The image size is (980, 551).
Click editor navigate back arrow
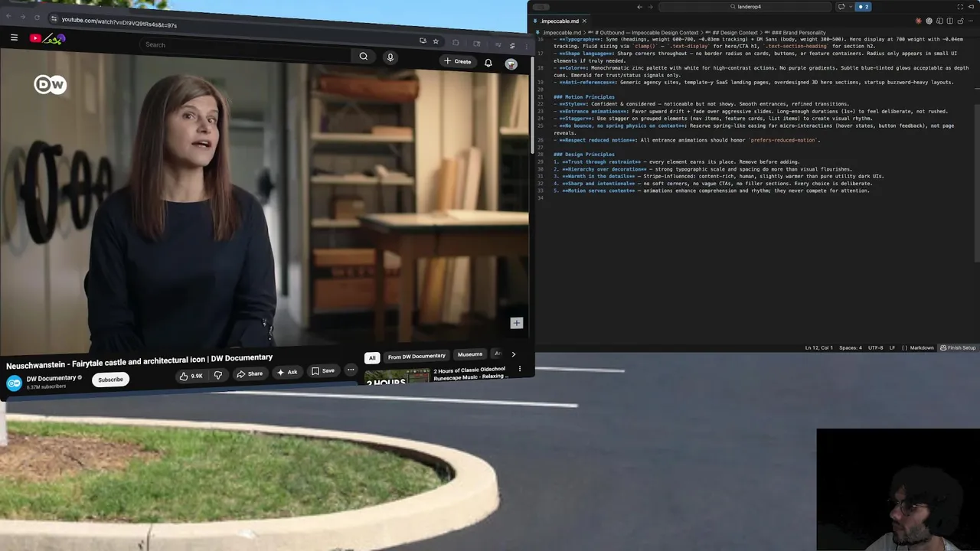[x=639, y=7]
